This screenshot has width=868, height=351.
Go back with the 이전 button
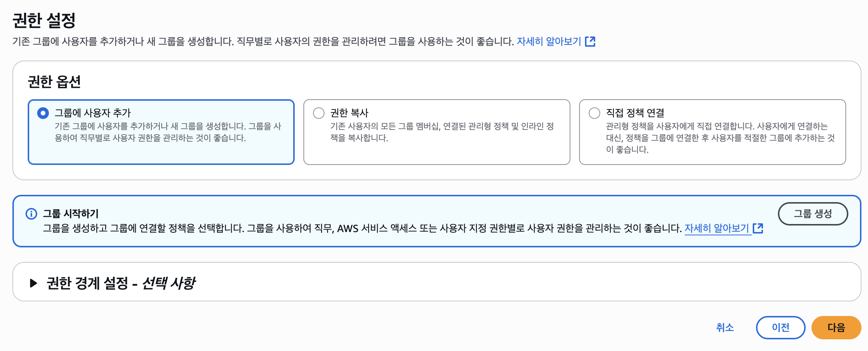781,328
